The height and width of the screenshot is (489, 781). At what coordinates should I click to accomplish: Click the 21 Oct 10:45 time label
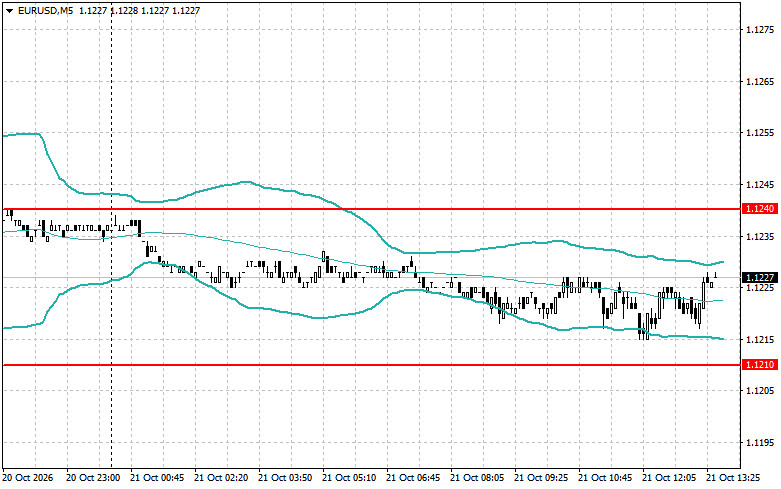tap(605, 478)
